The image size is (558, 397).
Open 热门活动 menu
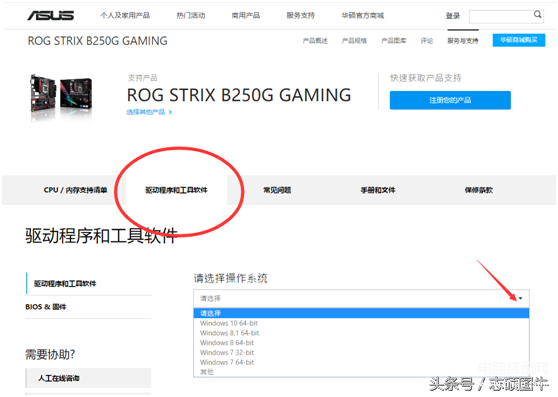pos(191,15)
